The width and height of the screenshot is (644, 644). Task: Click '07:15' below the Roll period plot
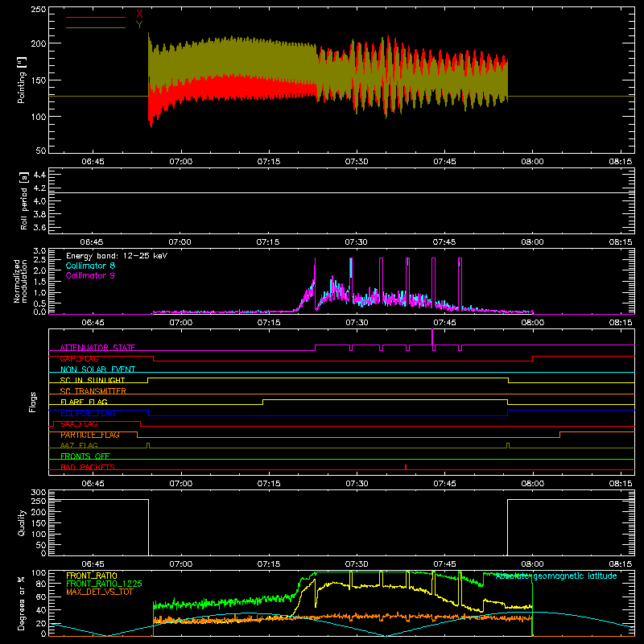(268, 242)
